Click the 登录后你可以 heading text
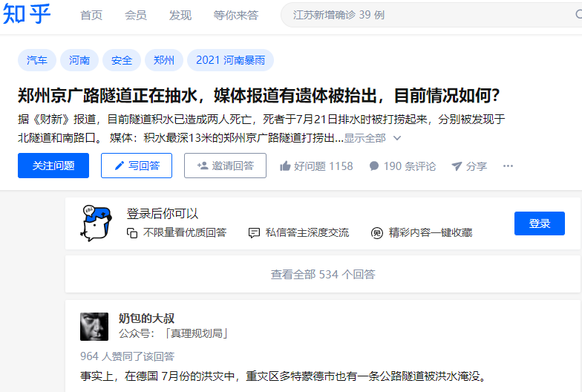The image size is (582, 392). (x=163, y=214)
